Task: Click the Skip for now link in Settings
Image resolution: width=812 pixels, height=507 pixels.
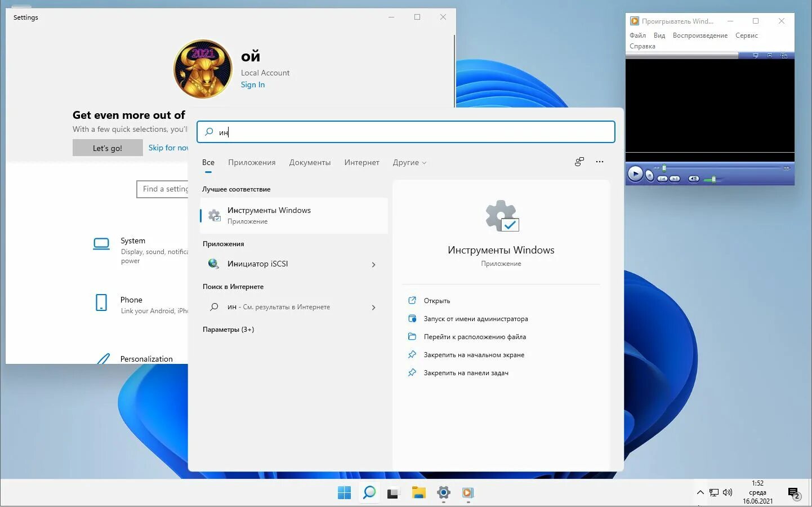Action: click(168, 148)
